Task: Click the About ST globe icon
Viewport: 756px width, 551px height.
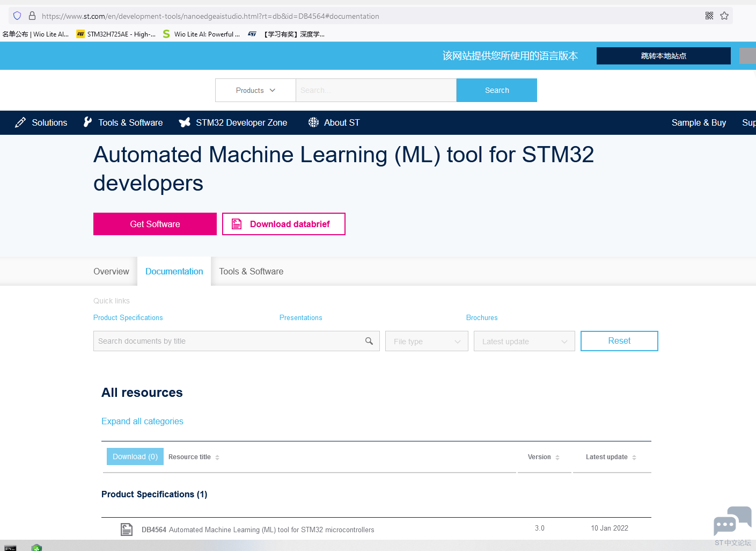Action: click(x=313, y=122)
